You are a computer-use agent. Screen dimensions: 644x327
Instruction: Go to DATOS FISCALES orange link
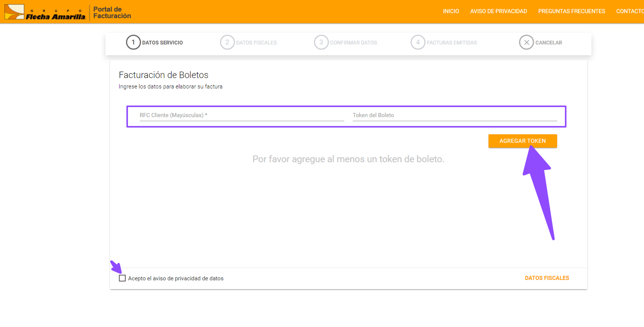click(x=547, y=278)
